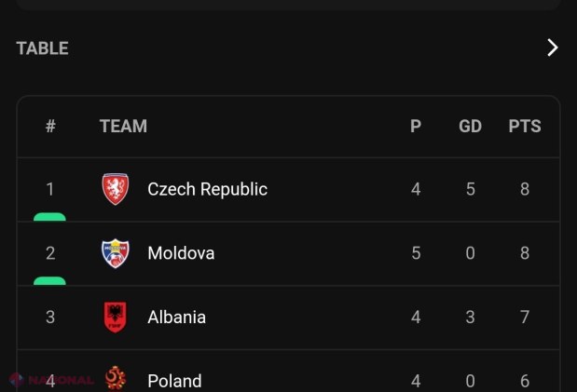The width and height of the screenshot is (577, 392).
Task: Select the Albania team name
Action: pos(176,318)
